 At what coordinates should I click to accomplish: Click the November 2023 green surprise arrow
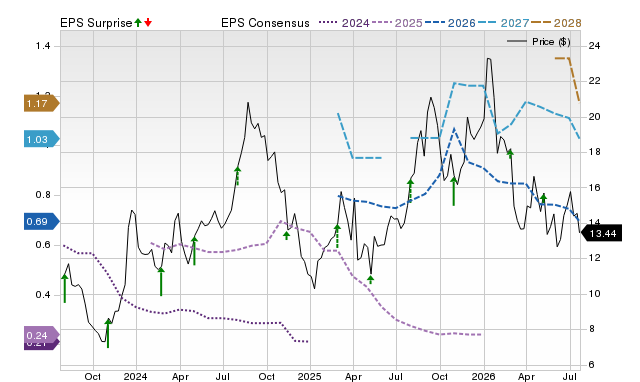pyautogui.click(x=108, y=333)
